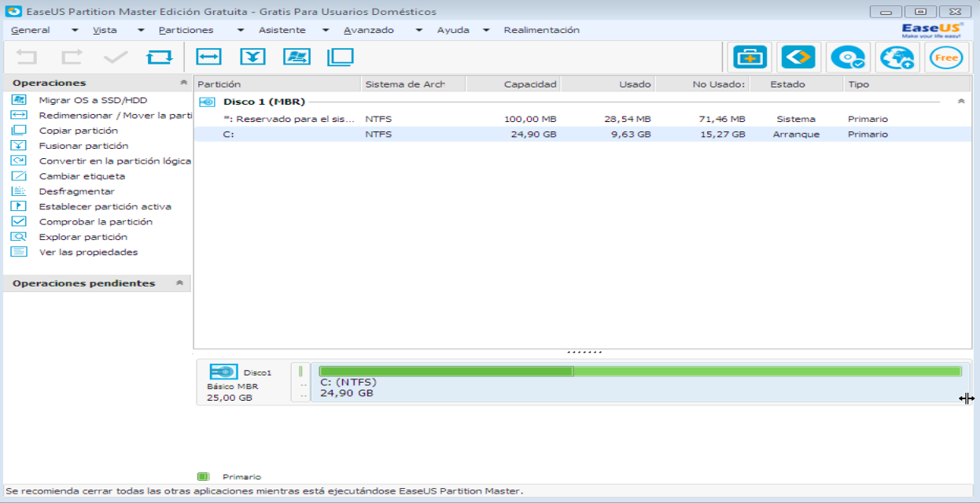This screenshot has height=503, width=980.
Task: Click the Disco1 drive icon in disk map
Action: [x=223, y=372]
